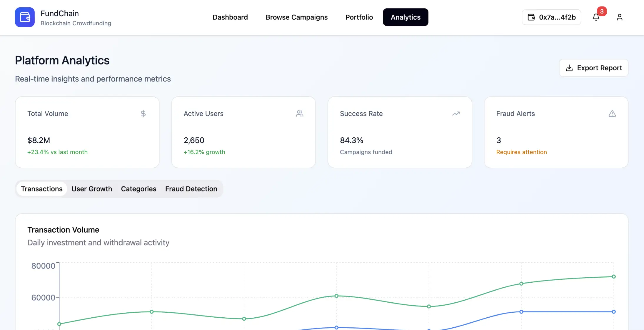
Task: Click the users icon on Active Users card
Action: pyautogui.click(x=300, y=114)
